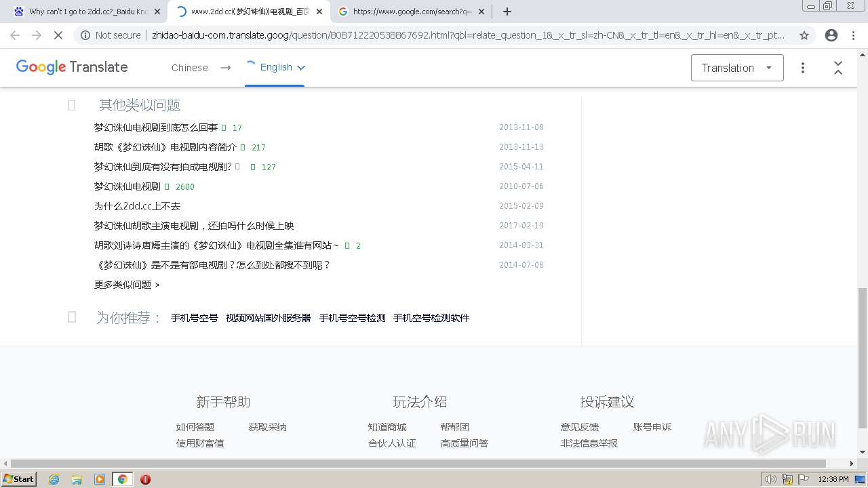Close the Google search tab
The height and width of the screenshot is (488, 868).
(x=481, y=12)
